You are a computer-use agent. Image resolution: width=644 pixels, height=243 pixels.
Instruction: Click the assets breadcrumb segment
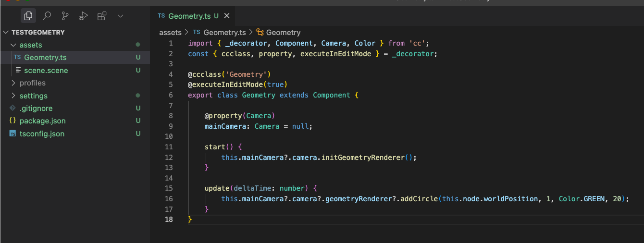[170, 33]
